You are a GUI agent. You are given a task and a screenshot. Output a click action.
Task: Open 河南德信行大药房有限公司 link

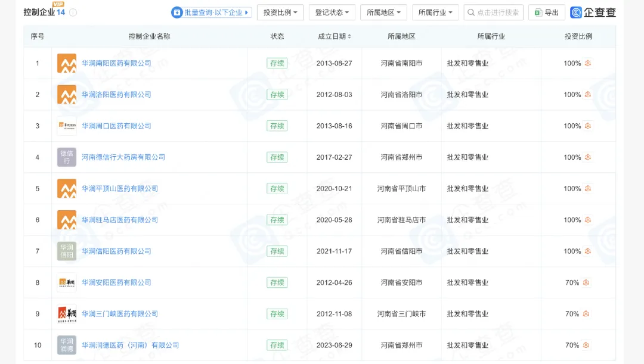pos(123,157)
